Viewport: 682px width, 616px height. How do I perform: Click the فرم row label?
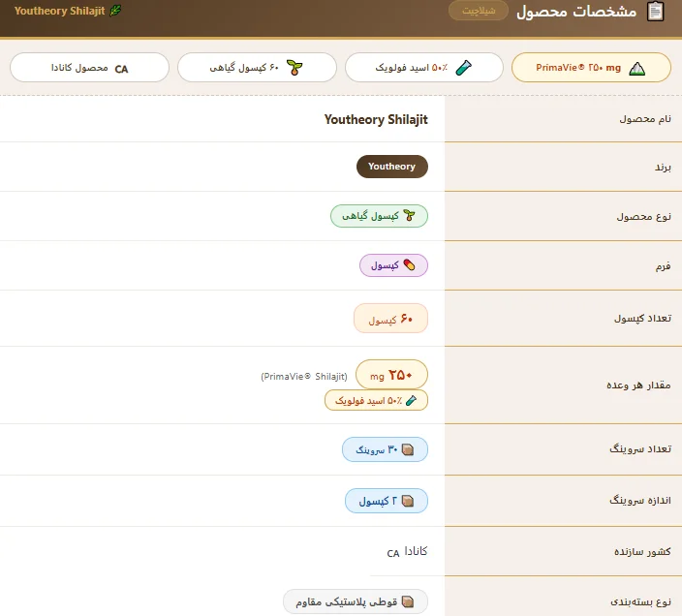click(664, 266)
